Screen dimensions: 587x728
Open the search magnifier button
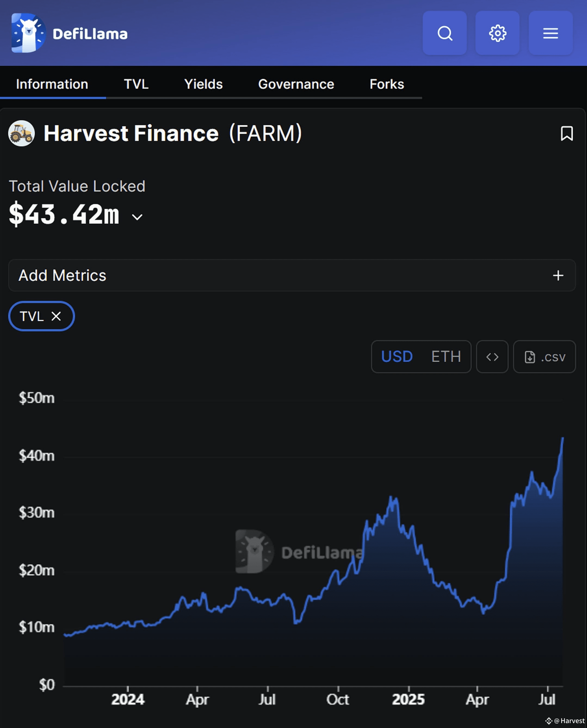[445, 33]
